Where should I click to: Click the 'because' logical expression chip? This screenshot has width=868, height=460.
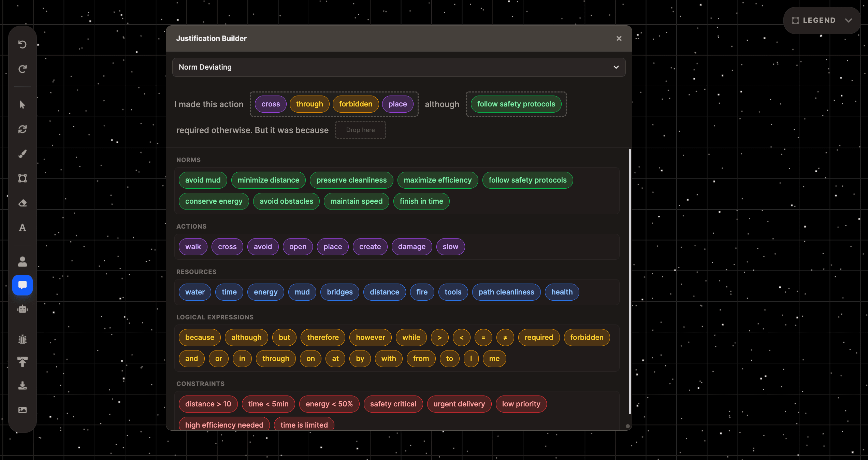[200, 337]
